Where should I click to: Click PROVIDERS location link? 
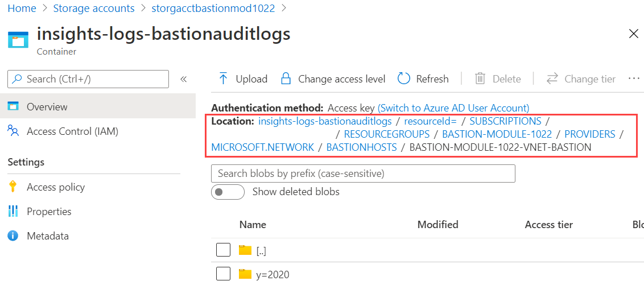point(590,134)
